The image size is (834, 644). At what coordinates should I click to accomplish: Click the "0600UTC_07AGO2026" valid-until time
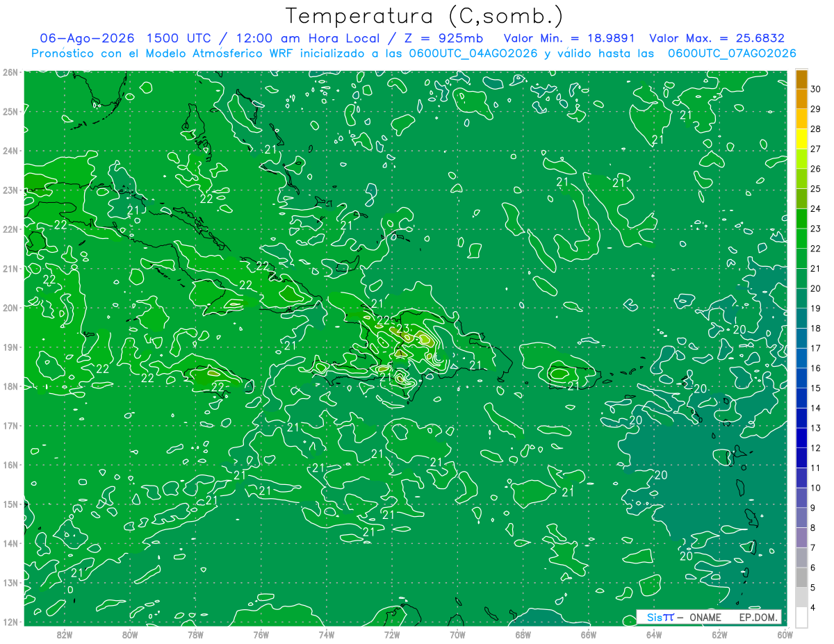coord(732,53)
